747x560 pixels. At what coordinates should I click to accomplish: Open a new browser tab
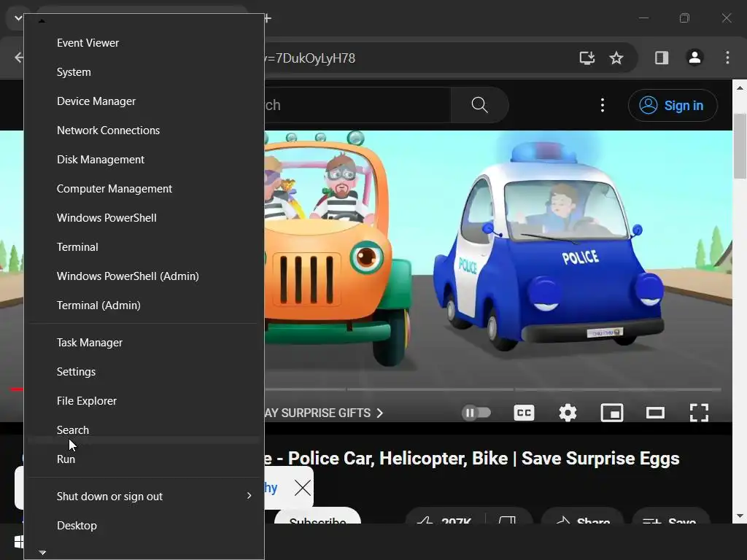tap(268, 18)
